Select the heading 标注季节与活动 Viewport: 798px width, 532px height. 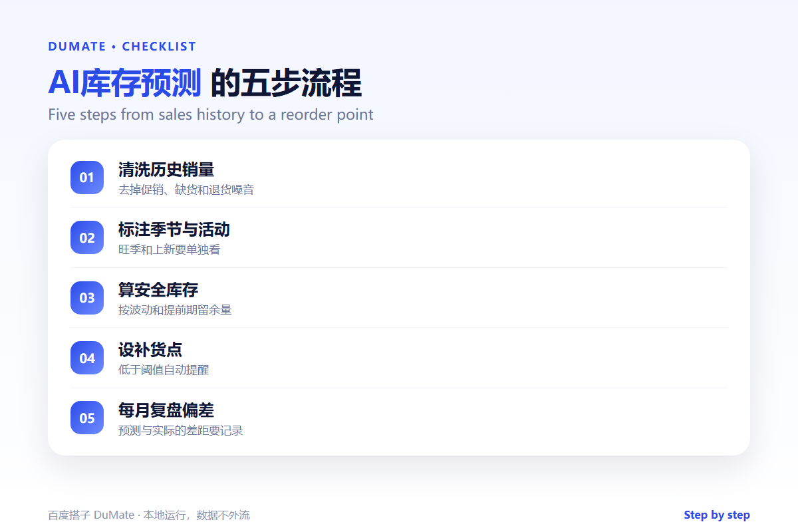[174, 229]
